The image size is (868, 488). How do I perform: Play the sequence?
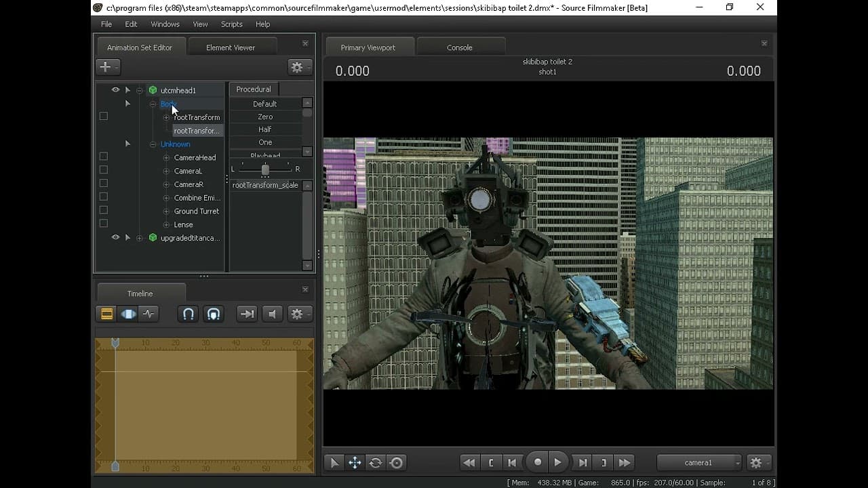tap(558, 462)
